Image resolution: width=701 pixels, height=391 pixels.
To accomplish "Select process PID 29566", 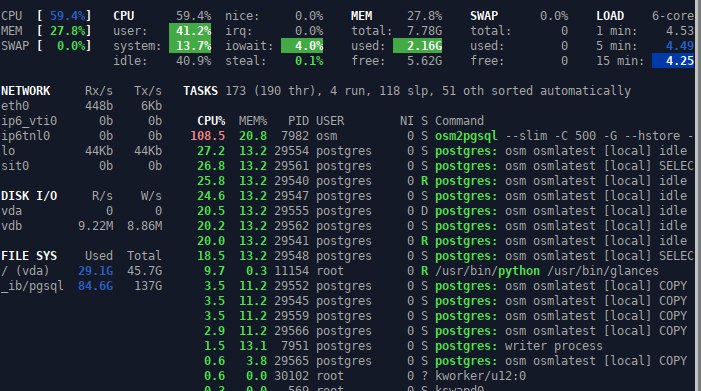I will (x=291, y=331).
